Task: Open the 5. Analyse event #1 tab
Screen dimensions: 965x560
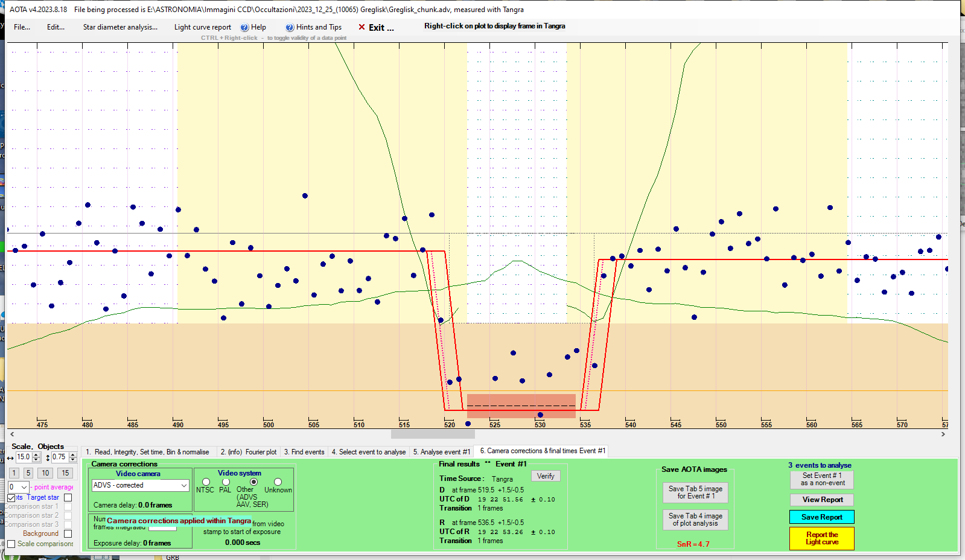Action: [x=442, y=451]
